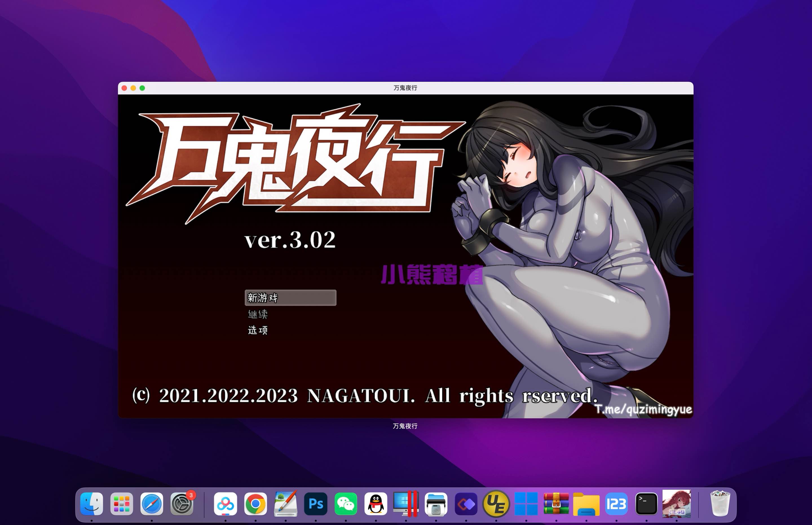The image size is (812, 525).
Task: Open the yellow File Explorer folder icon
Action: coord(586,504)
